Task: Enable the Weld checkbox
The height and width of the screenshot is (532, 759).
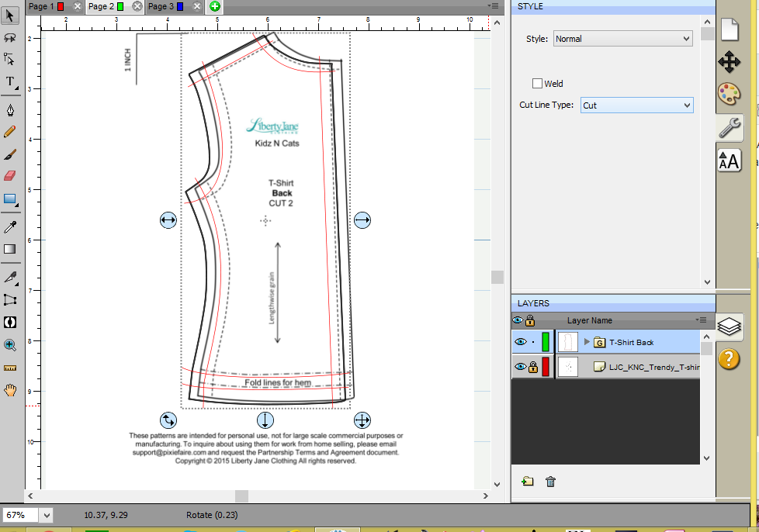Action: (537, 84)
